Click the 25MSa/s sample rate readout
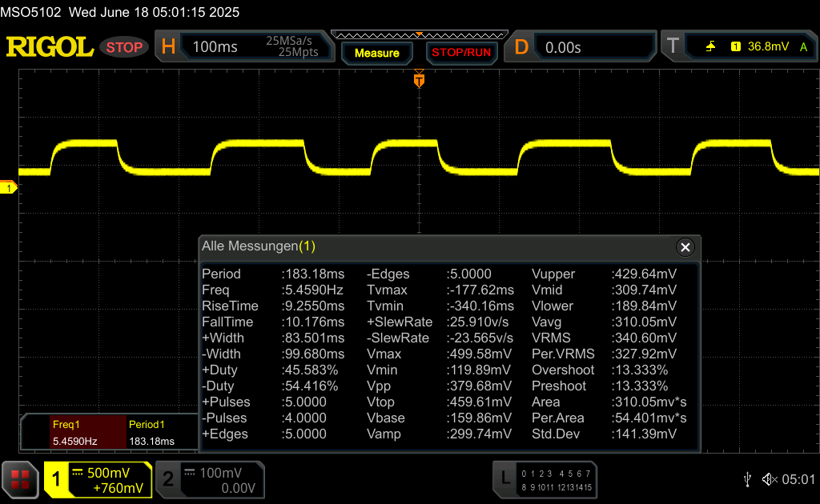Screen dimensions: 820x504 [x=288, y=41]
